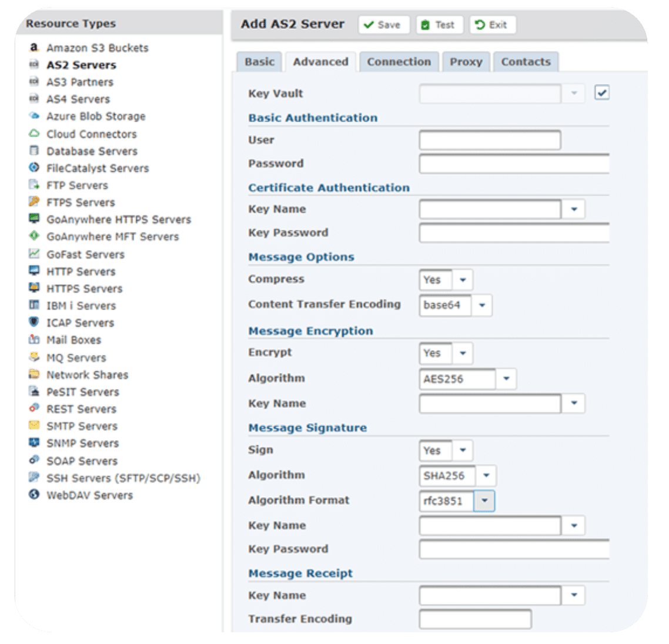Click the Network Shares folder icon
The image size is (669, 644).
point(34,374)
